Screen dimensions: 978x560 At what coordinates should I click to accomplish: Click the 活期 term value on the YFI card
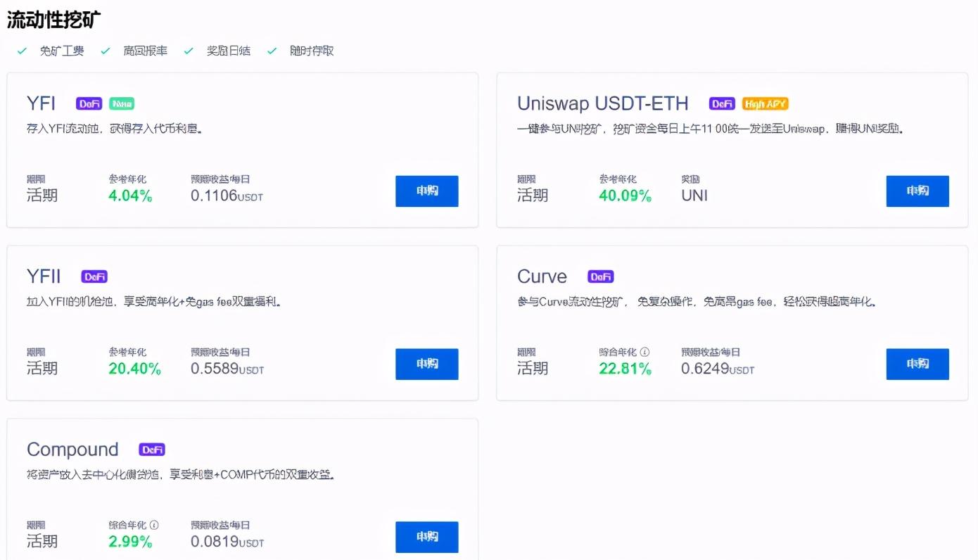click(x=42, y=196)
